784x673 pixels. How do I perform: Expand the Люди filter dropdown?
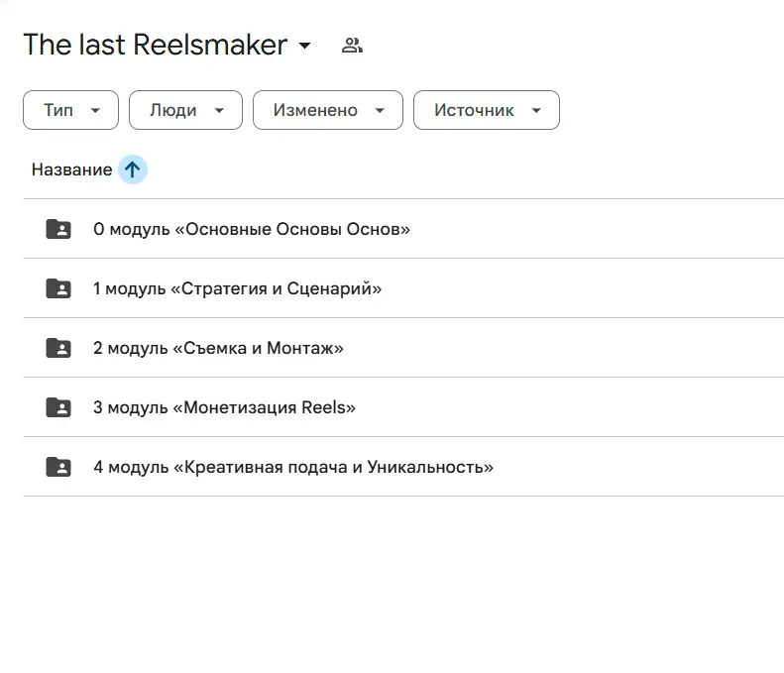point(185,110)
